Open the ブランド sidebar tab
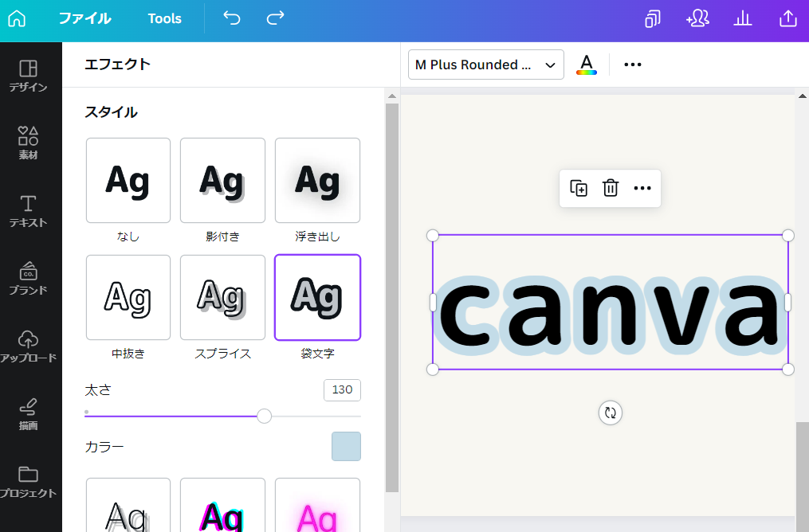 pyautogui.click(x=29, y=279)
